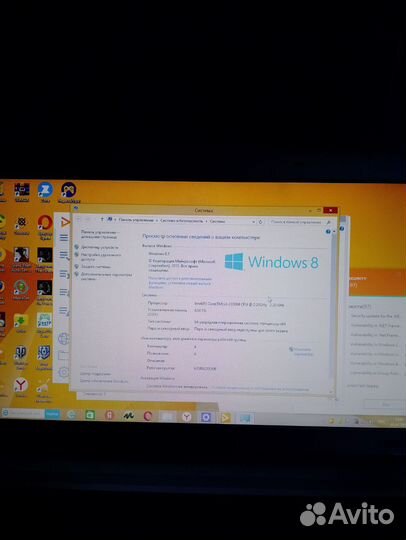Click the orange arrow logo in back window
This screenshot has width=406, height=540.
point(65,222)
